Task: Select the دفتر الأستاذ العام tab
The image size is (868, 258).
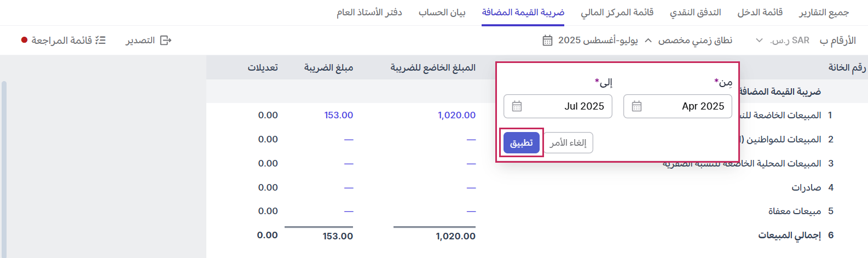Action: click(x=369, y=12)
